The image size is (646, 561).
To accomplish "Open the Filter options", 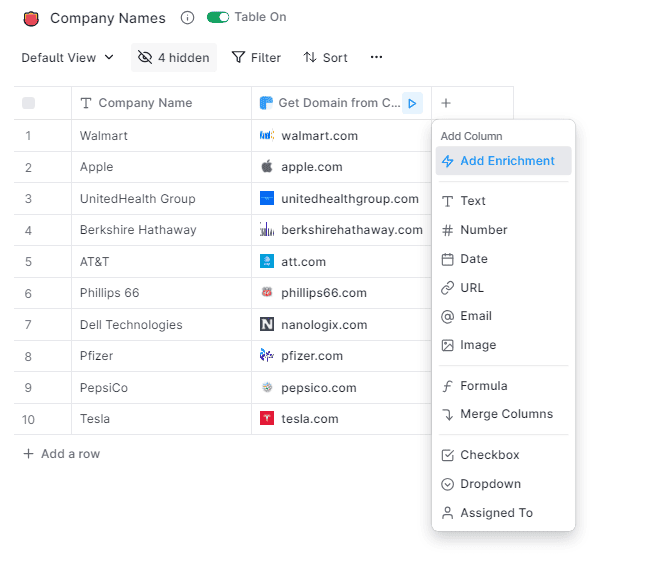I will click(256, 58).
